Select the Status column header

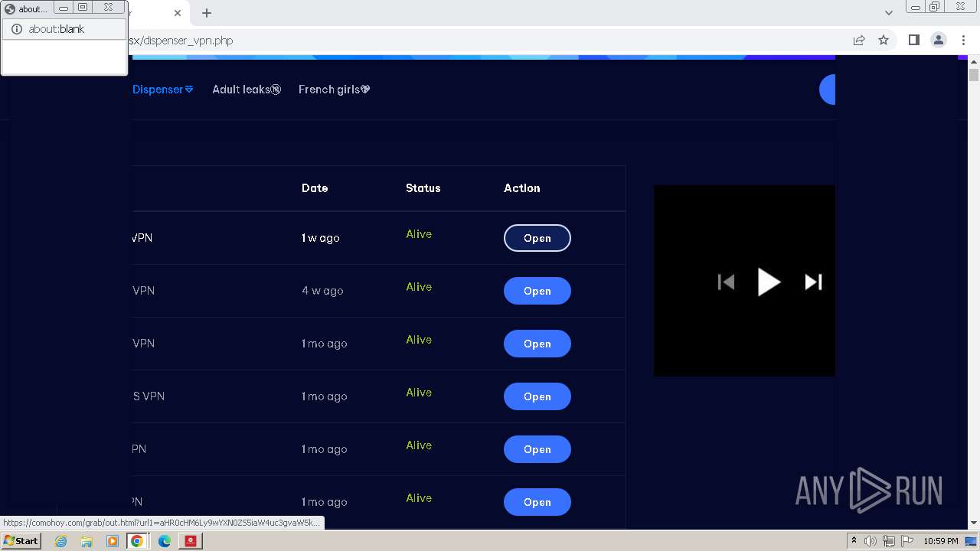tap(423, 188)
